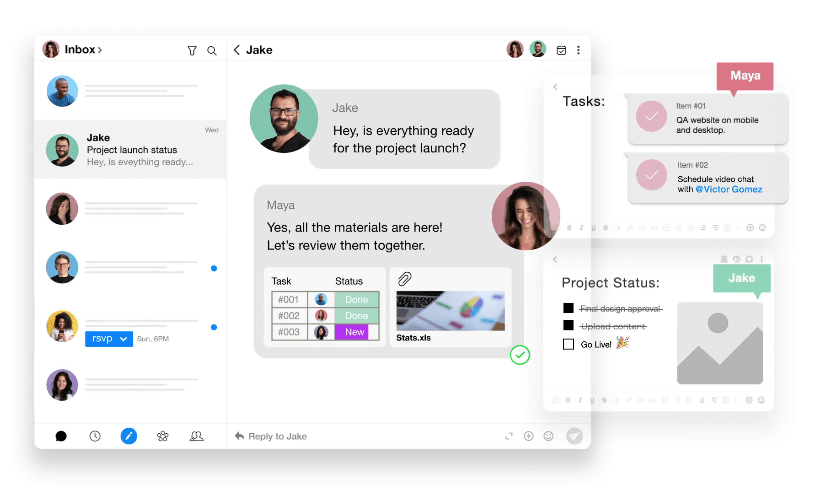Click task #003 number cell
814x489 pixels.
click(x=289, y=332)
